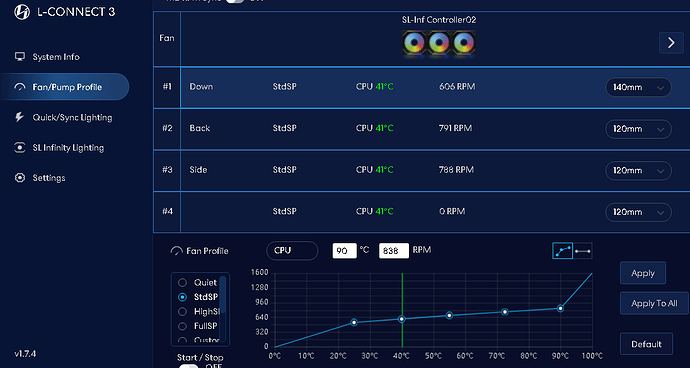The image size is (690, 368).
Task: Click the first RGB fan thumbnail
Action: (414, 43)
